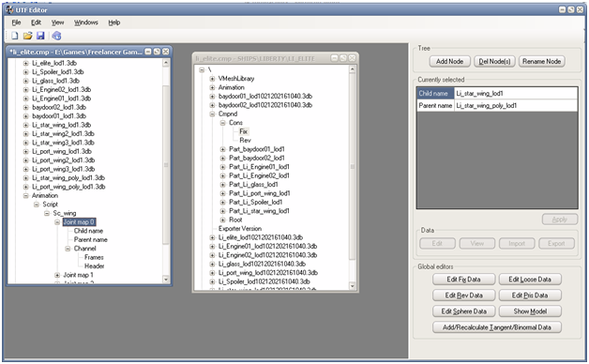The height and width of the screenshot is (364, 589).
Task: Select Li_port_wing2_lod1.3db in left tree
Action: point(63,160)
